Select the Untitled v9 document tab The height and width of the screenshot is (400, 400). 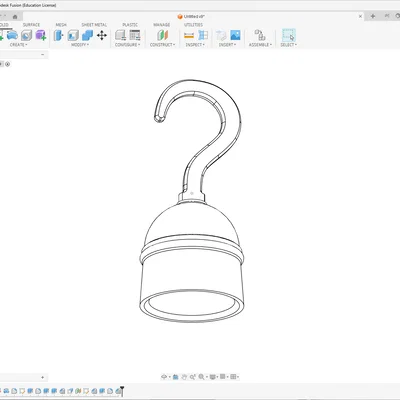point(191,16)
